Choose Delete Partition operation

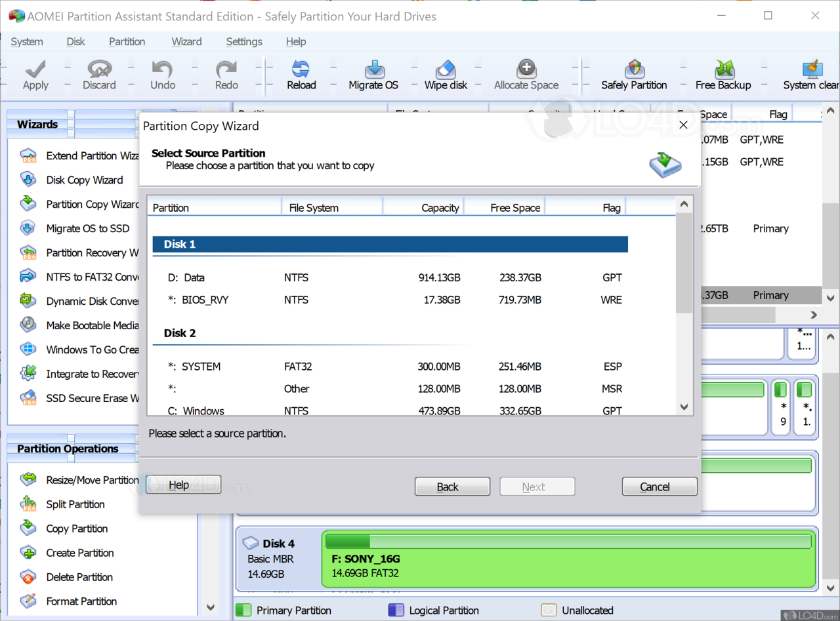pos(67,577)
